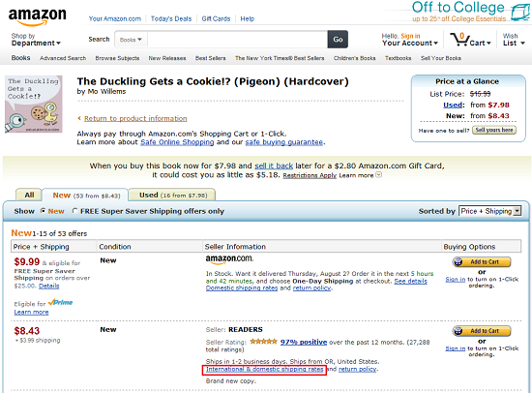Open the Sorted by Price + Shipping dropdown
Screen dimensions: 532x393
click(490, 211)
